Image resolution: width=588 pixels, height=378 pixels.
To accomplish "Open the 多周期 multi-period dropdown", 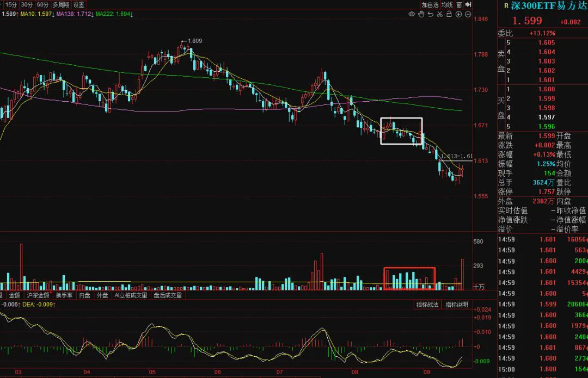I will pos(61,4).
